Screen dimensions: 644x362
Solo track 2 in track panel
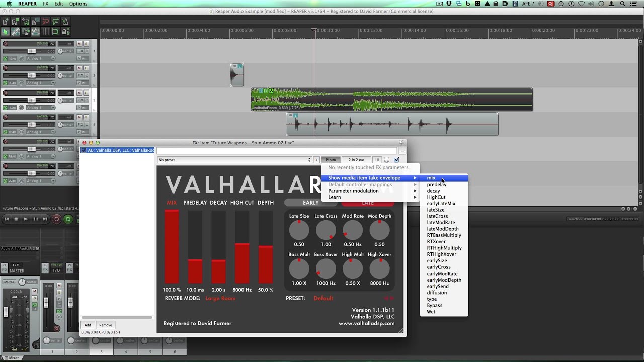click(86, 68)
